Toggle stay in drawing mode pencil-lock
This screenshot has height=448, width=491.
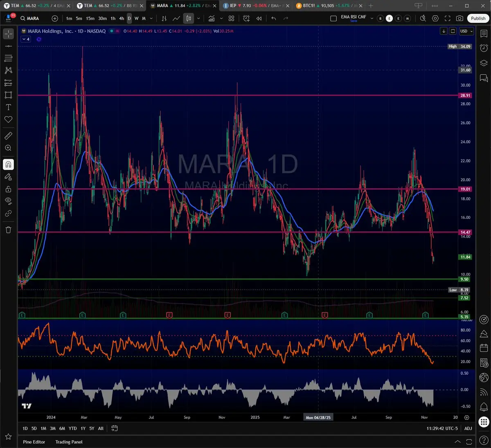(8, 177)
